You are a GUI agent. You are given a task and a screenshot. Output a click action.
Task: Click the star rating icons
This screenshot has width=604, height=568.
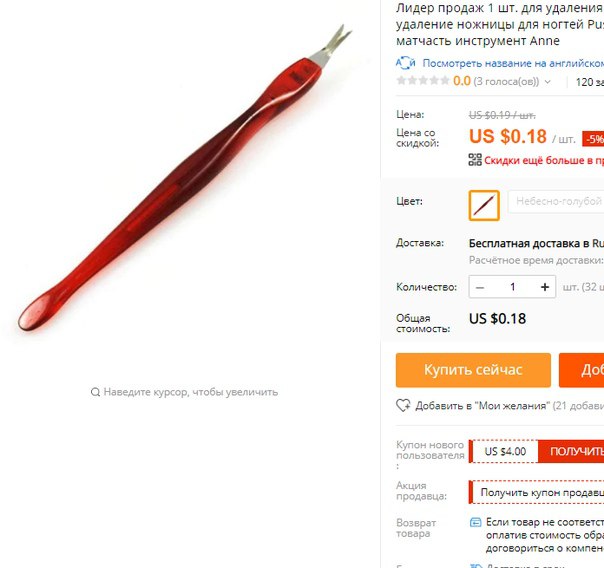[423, 80]
